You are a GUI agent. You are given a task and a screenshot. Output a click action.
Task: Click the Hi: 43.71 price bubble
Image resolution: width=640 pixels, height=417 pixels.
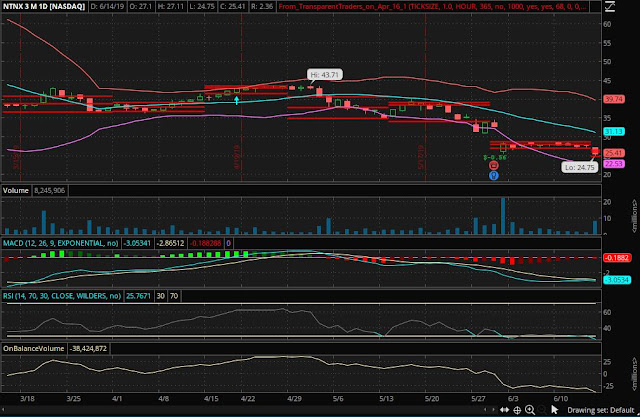324,75
